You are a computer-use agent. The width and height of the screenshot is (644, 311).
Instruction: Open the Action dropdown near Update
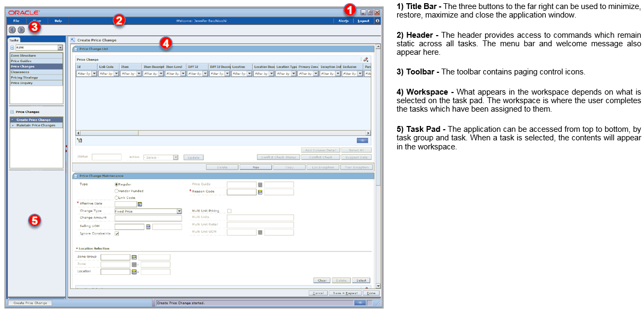click(x=175, y=156)
